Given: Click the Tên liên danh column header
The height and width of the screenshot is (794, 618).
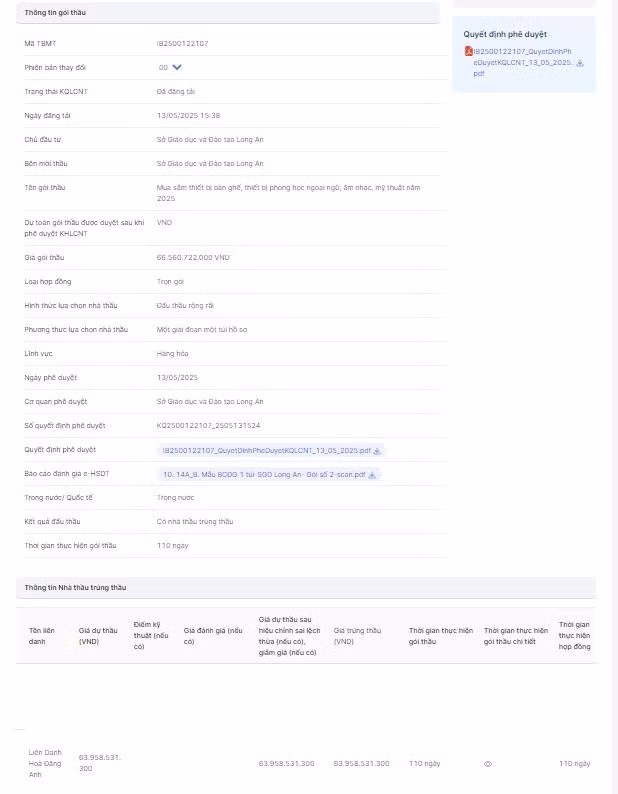Looking at the screenshot, I should coord(41,635).
